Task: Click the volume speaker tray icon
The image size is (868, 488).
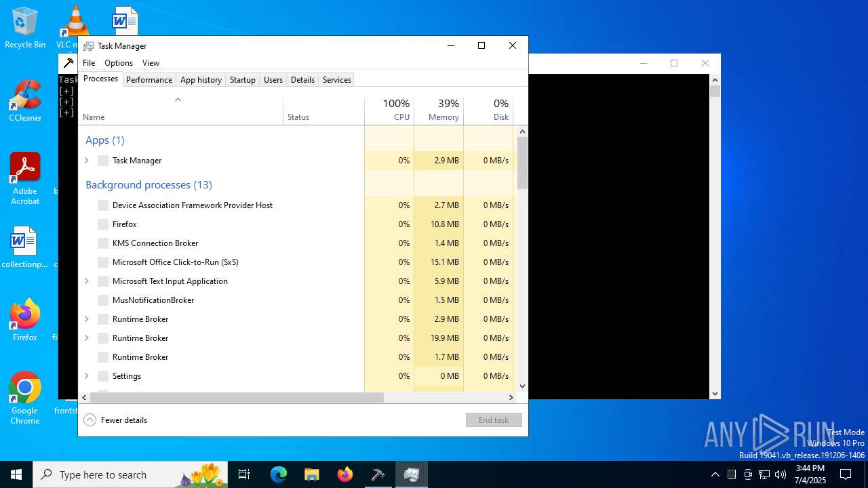Action: 781,474
